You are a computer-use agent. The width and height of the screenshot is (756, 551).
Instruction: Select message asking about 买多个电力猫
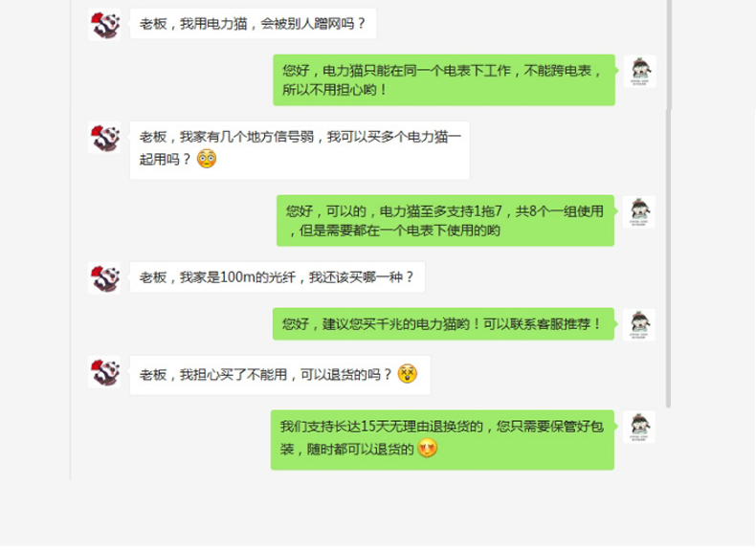(x=300, y=150)
